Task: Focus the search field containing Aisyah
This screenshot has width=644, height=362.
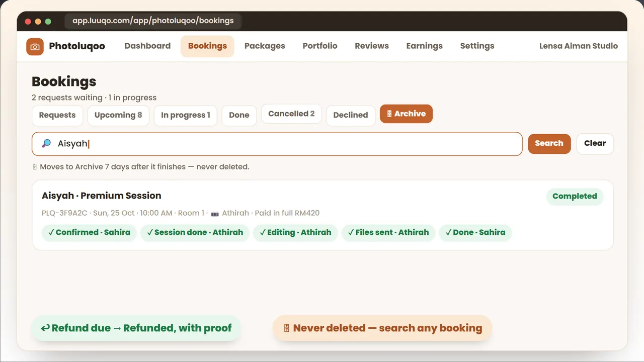Action: [x=277, y=144]
